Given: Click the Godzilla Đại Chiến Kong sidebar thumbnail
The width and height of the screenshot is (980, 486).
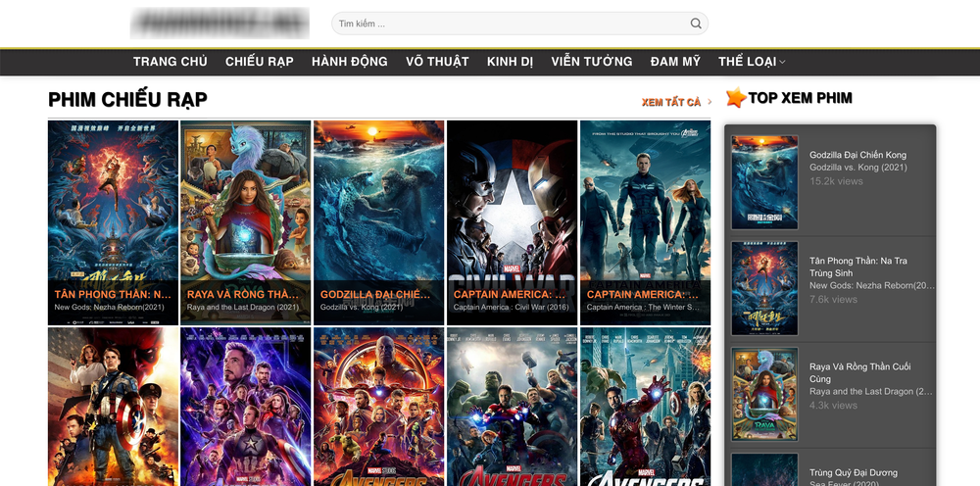Looking at the screenshot, I should (x=764, y=182).
